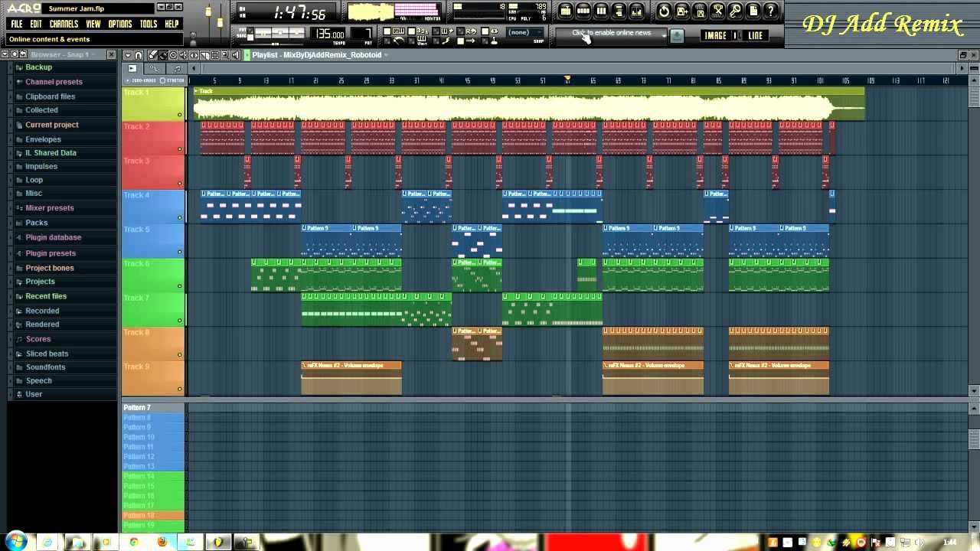Select the Paint brush tool in playlist toolbar
Image resolution: width=980 pixels, height=551 pixels.
pos(163,55)
